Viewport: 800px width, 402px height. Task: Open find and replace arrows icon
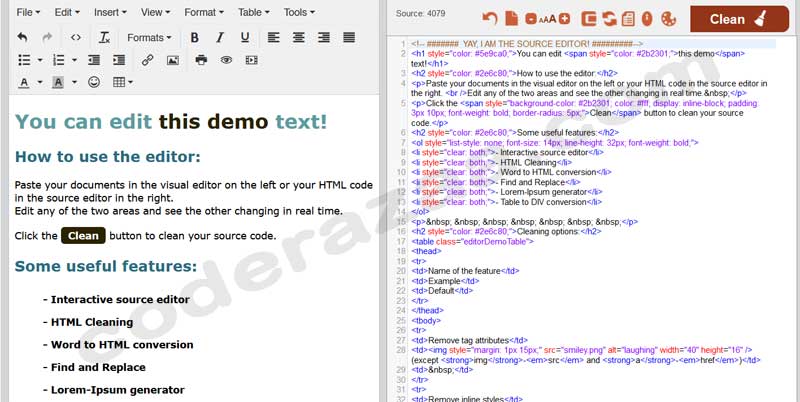(x=609, y=19)
